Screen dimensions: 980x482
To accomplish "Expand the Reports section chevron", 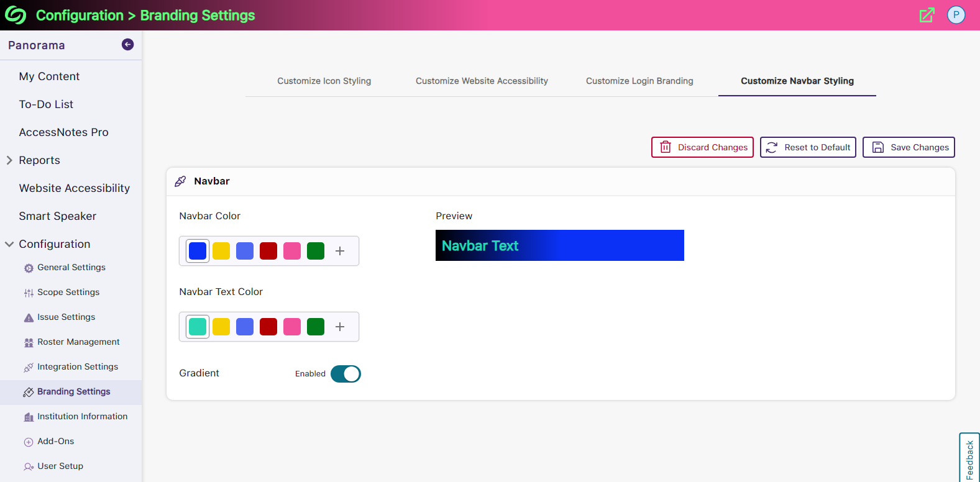I will 9,160.
